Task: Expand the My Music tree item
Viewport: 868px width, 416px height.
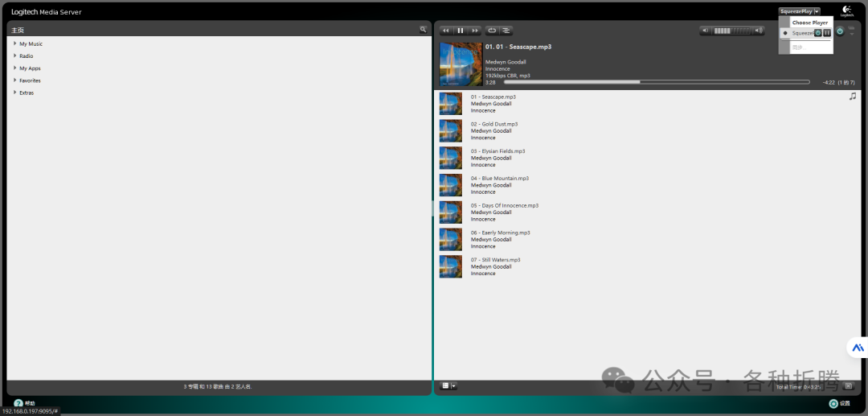Action: [15, 43]
